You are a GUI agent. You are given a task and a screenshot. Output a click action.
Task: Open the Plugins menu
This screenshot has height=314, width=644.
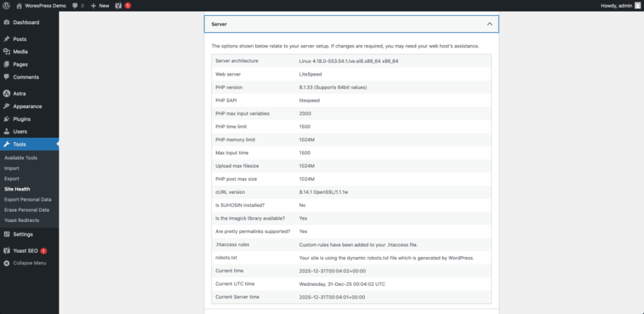coord(29,119)
